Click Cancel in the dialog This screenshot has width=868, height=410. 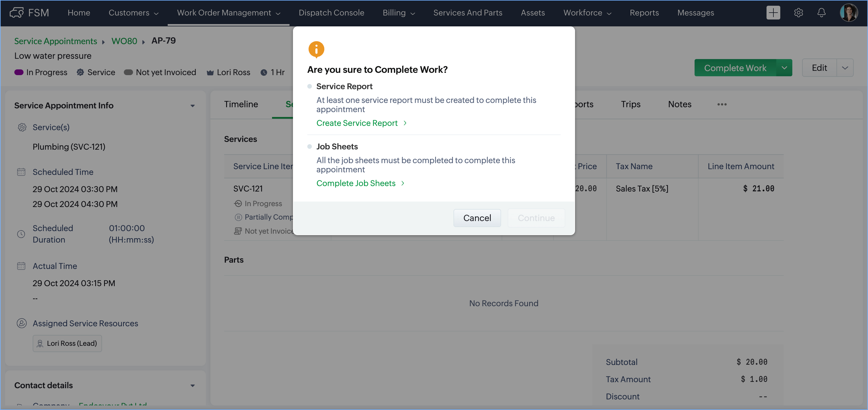[x=477, y=218]
